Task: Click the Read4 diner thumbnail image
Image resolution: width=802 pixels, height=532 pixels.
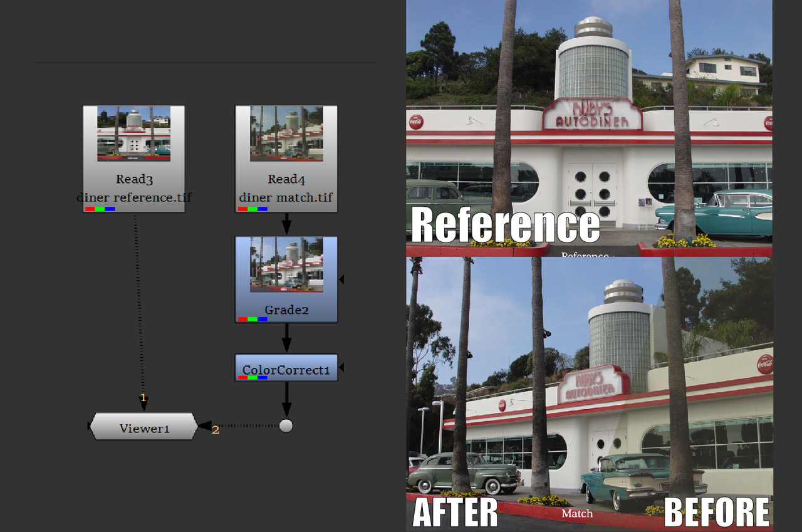Action: (x=286, y=133)
